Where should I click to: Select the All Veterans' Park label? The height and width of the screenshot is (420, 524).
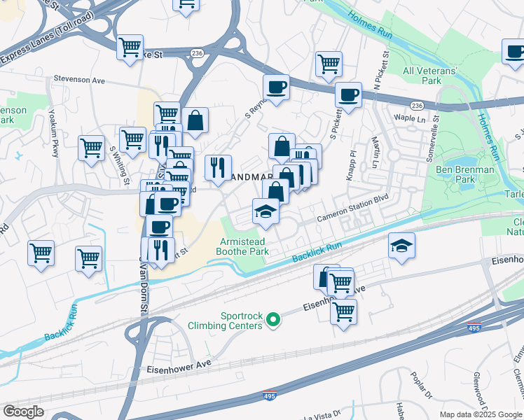click(430, 76)
